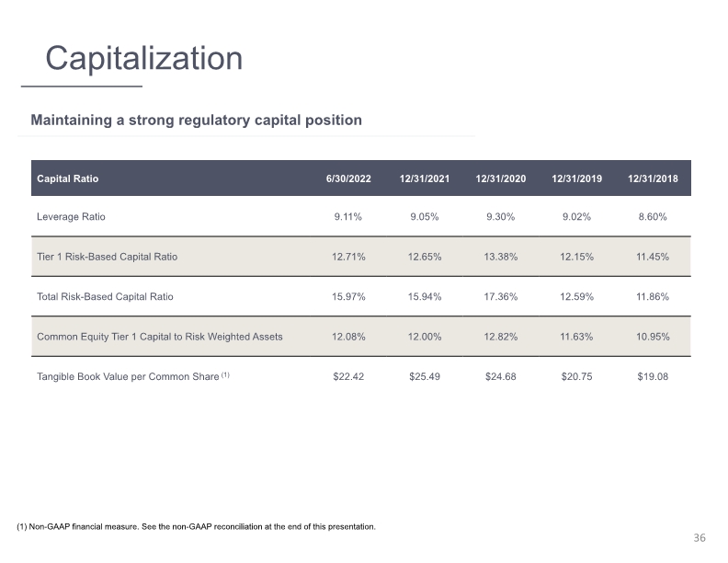Click the 9.11% leverage ratio value

pyautogui.click(x=348, y=217)
